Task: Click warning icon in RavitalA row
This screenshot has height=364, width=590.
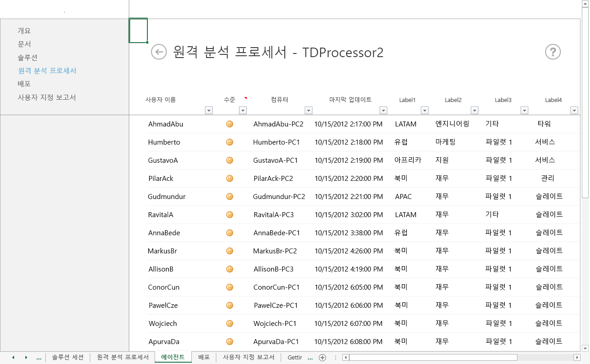Action: (x=229, y=214)
